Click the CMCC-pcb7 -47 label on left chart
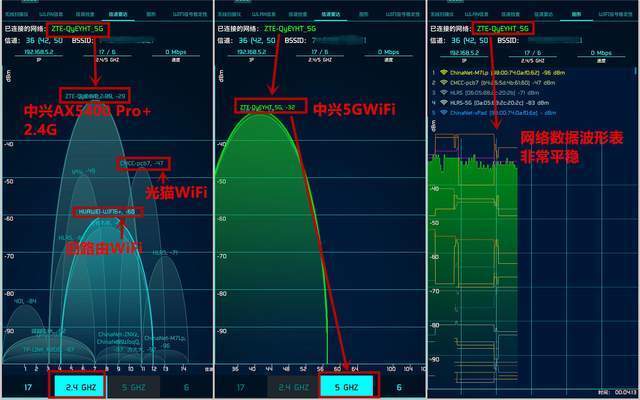 (x=142, y=164)
